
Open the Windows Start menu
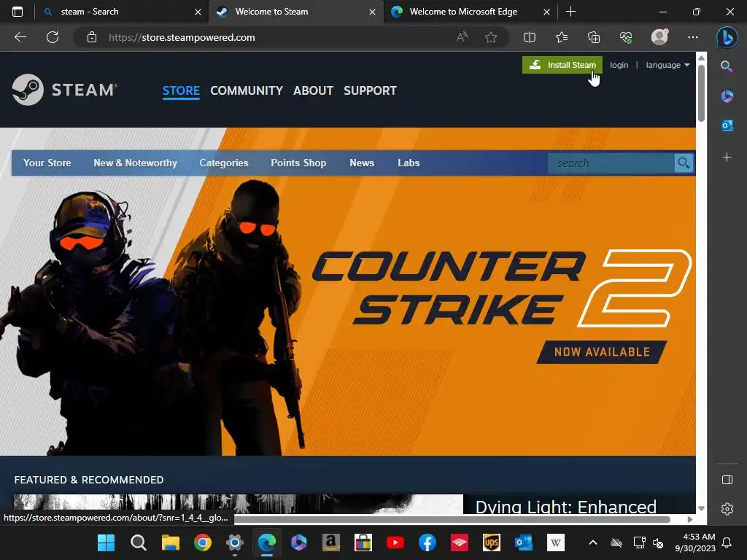[x=106, y=542]
